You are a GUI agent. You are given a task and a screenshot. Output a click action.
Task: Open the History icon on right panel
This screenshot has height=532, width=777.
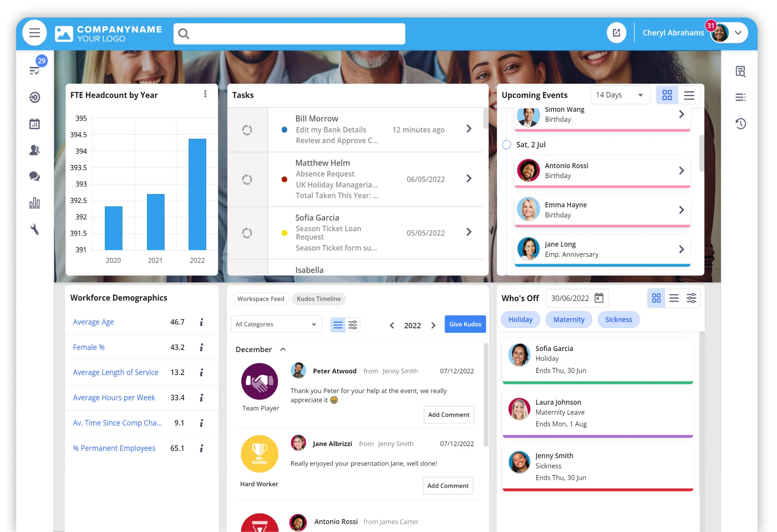coord(741,124)
